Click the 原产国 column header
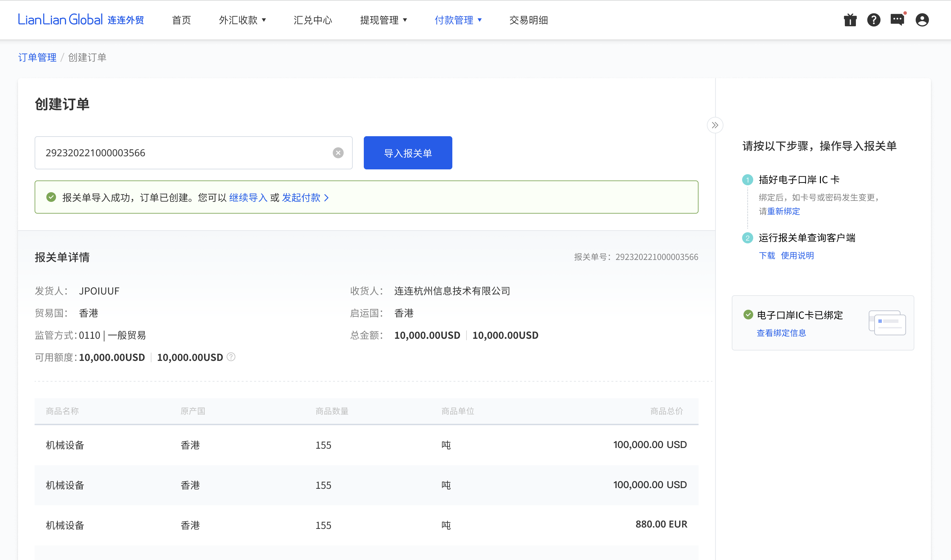Screen dimensions: 951x560 pyautogui.click(x=193, y=411)
